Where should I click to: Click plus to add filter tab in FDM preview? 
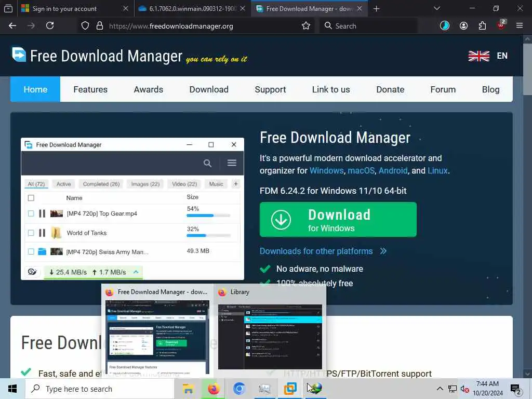[236, 184]
